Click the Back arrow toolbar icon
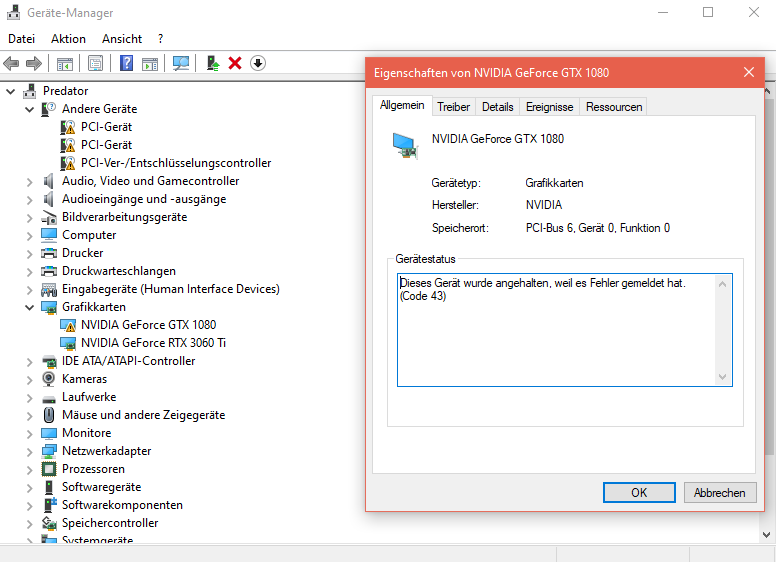 coord(11,63)
